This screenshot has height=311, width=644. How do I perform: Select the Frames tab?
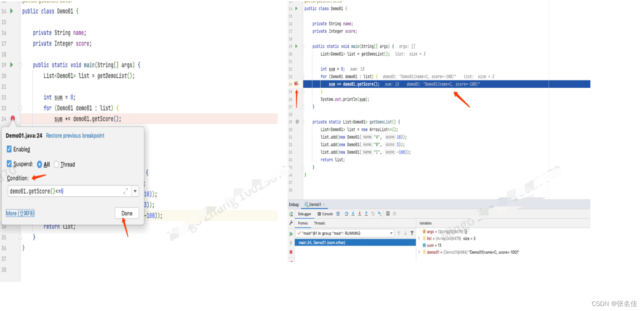pyautogui.click(x=303, y=223)
